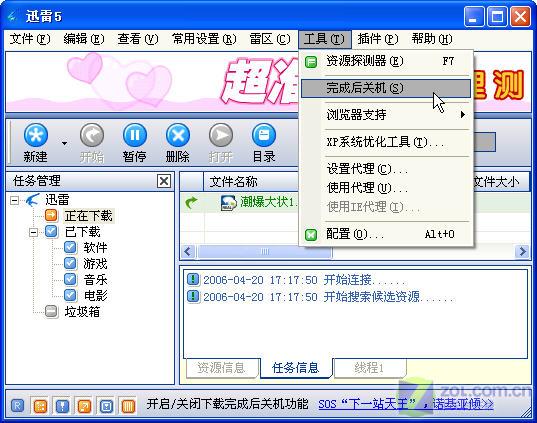Select the 软件 category tree item
Viewport: 537px width, 423px height.
coord(95,248)
